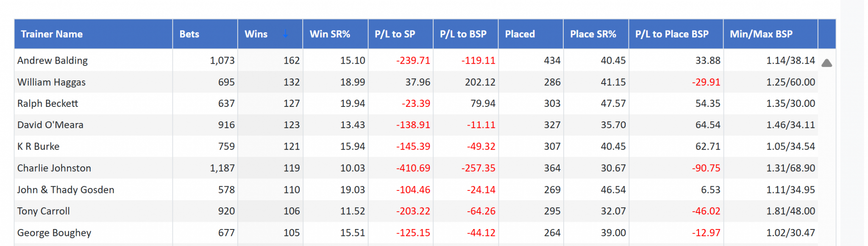Click the sort arrow in Wins header
Image resolution: width=868 pixels, height=246 pixels.
click(285, 34)
